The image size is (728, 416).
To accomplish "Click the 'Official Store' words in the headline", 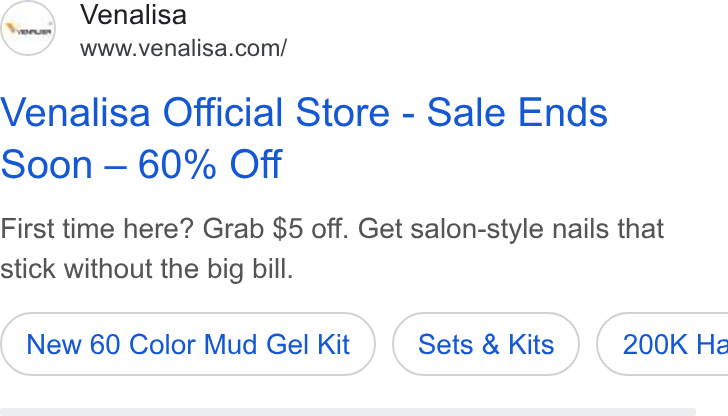I will pos(276,112).
